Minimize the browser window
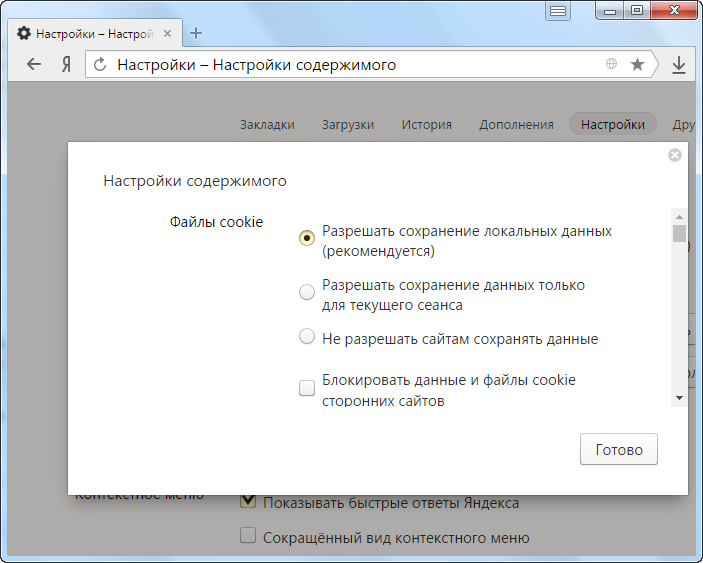The width and height of the screenshot is (703, 563). point(610,11)
